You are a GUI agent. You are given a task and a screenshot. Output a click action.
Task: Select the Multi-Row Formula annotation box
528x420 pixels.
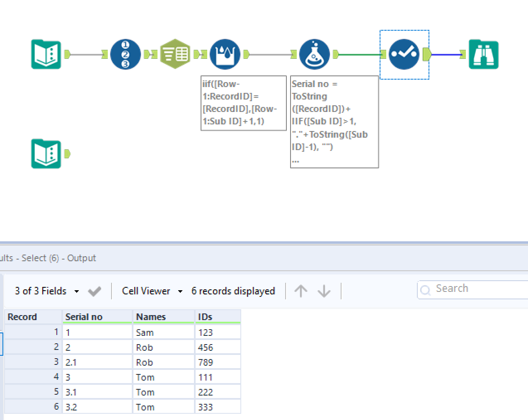pyautogui.click(x=243, y=102)
